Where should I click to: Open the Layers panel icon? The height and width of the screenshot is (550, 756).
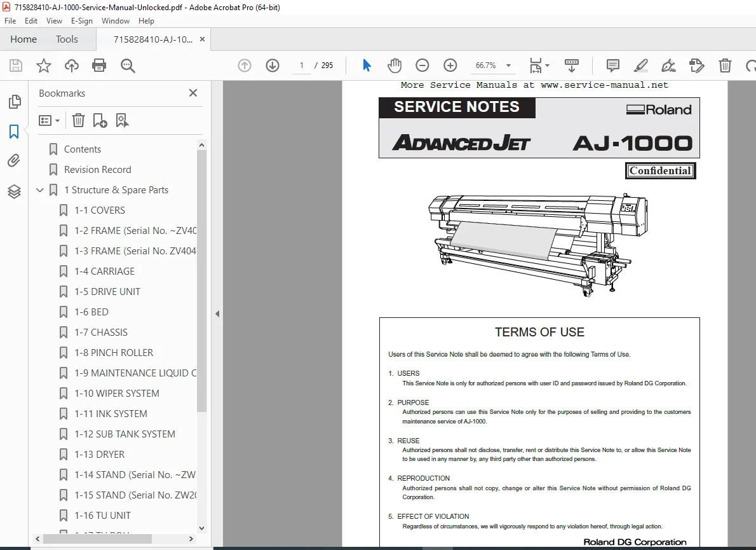click(14, 191)
